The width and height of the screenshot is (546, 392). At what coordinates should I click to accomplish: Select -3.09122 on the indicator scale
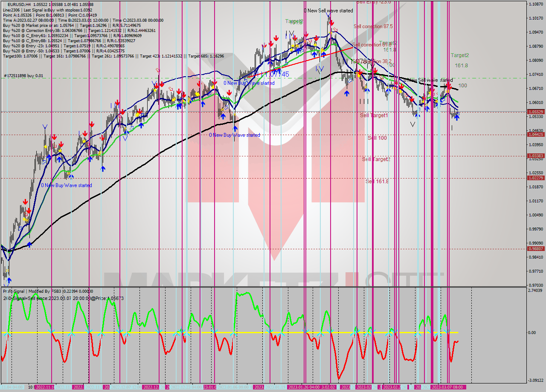(536, 380)
